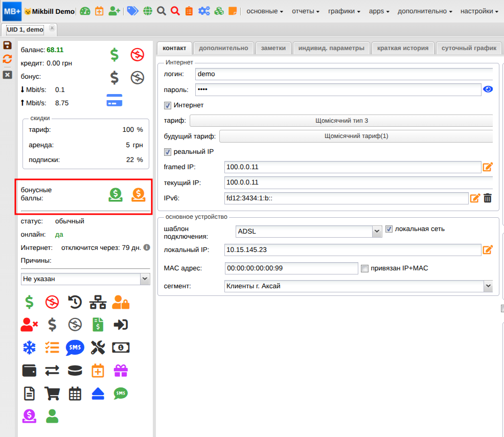The width and height of the screenshot is (504, 437).
Task: Edit framed IP with orange pencil icon
Action: point(488,167)
